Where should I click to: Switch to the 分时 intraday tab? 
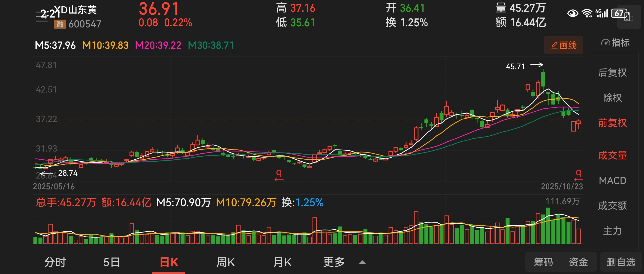coord(55,262)
